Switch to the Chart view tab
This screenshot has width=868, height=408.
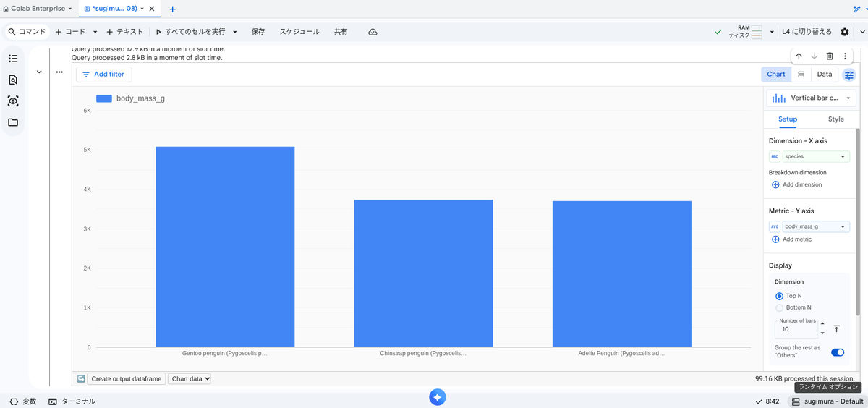(x=776, y=75)
